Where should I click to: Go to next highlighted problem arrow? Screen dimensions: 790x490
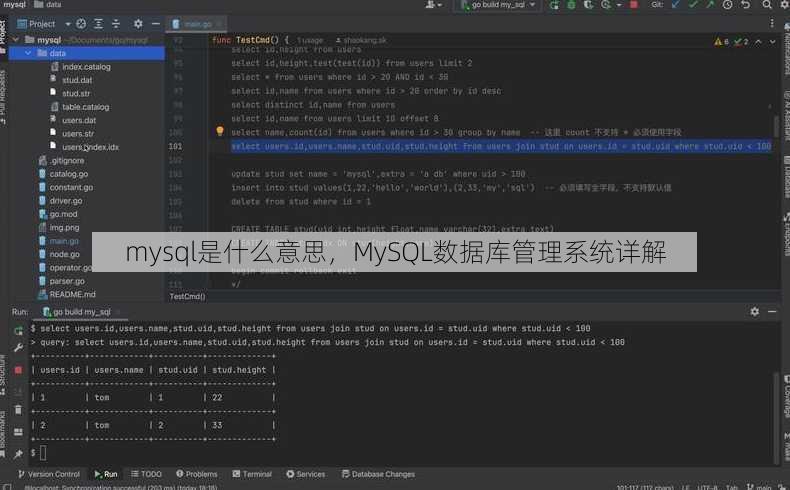tap(772, 42)
